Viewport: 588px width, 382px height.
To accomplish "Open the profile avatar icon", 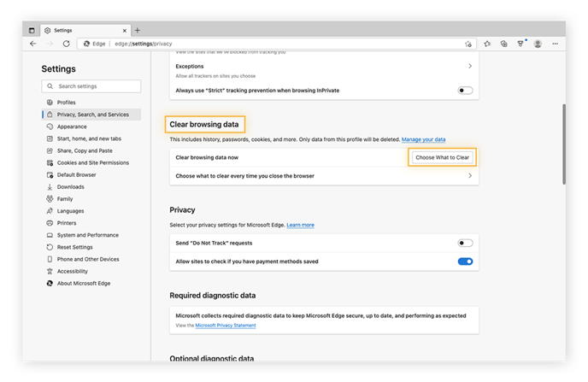I will 538,44.
